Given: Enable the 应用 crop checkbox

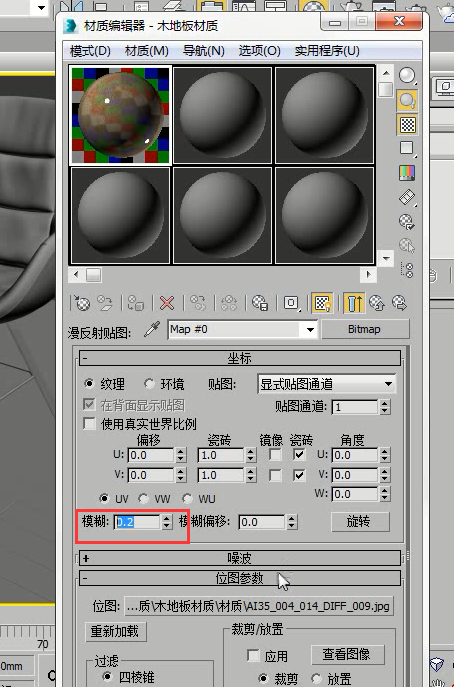Looking at the screenshot, I should pyautogui.click(x=253, y=656).
